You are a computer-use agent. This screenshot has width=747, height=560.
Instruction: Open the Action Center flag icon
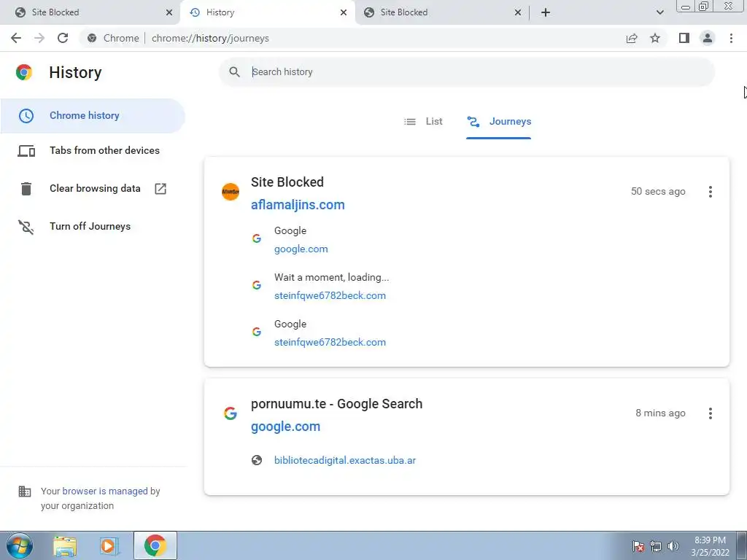[x=638, y=546]
